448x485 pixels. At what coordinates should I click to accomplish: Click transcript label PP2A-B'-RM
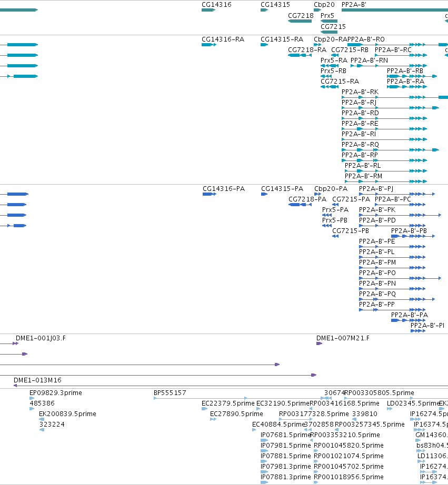tap(363, 176)
